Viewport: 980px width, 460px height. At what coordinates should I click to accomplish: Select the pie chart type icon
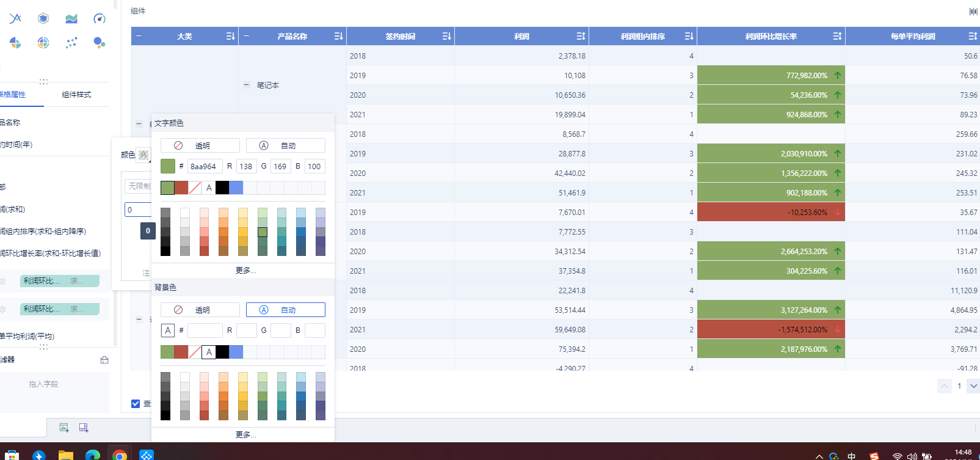point(15,43)
